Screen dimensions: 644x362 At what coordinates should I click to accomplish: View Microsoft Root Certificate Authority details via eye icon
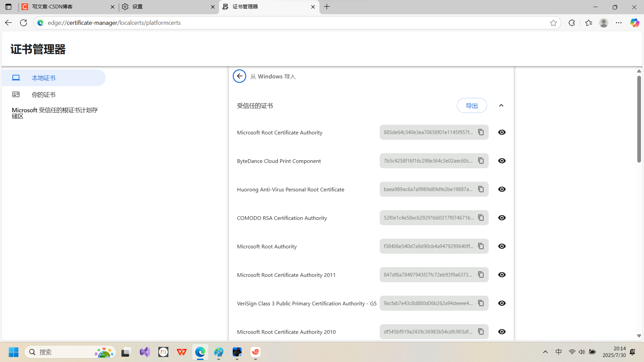pyautogui.click(x=502, y=132)
